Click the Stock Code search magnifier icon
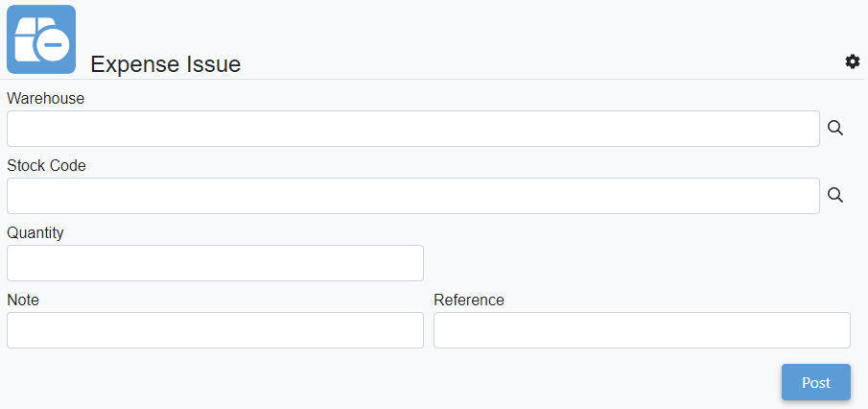The width and height of the screenshot is (868, 409). coord(835,196)
